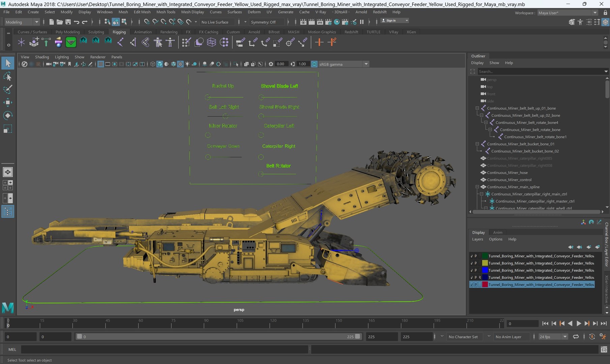Screen dimensions: 610x364
Task: Toggle playback P on yellow layer
Action: coord(476,263)
